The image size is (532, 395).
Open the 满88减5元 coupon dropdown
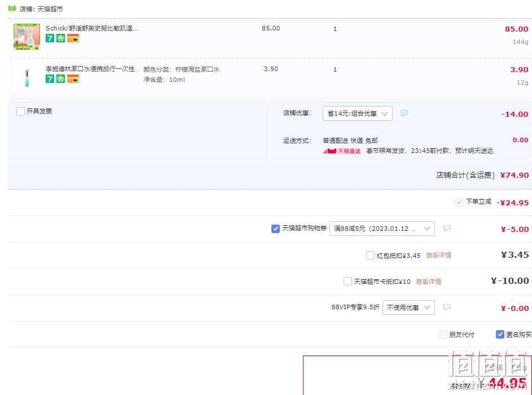coord(382,229)
